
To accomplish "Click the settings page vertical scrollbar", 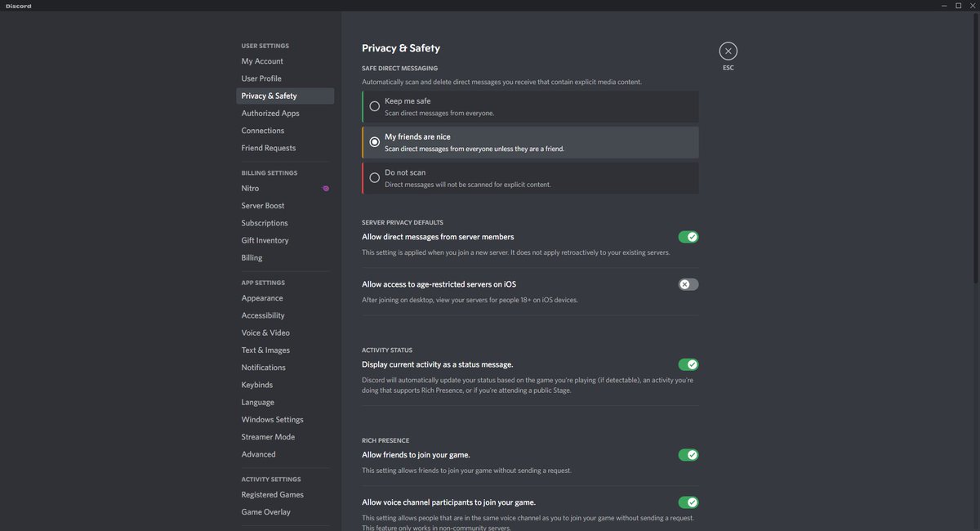I will coord(976,147).
